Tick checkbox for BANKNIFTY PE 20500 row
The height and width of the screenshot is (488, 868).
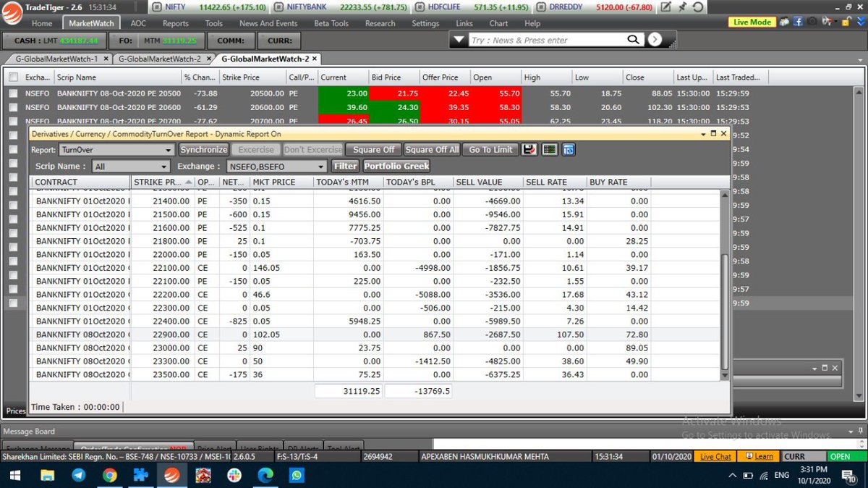pyautogui.click(x=13, y=93)
